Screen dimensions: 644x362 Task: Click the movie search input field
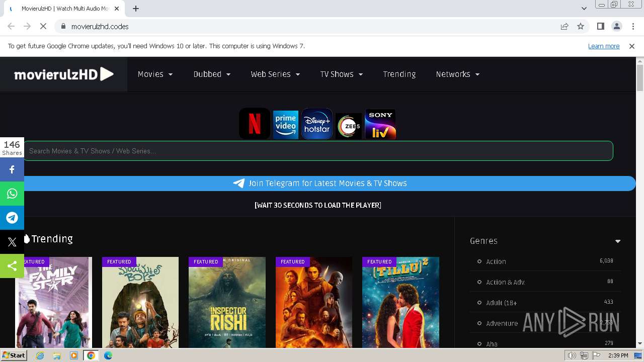click(318, 151)
